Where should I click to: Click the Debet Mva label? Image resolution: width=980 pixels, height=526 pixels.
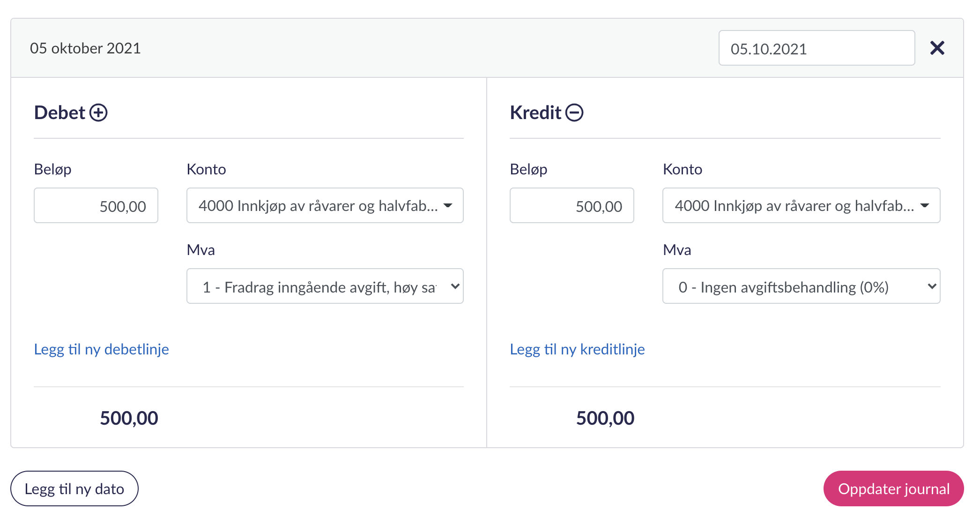[x=200, y=250]
